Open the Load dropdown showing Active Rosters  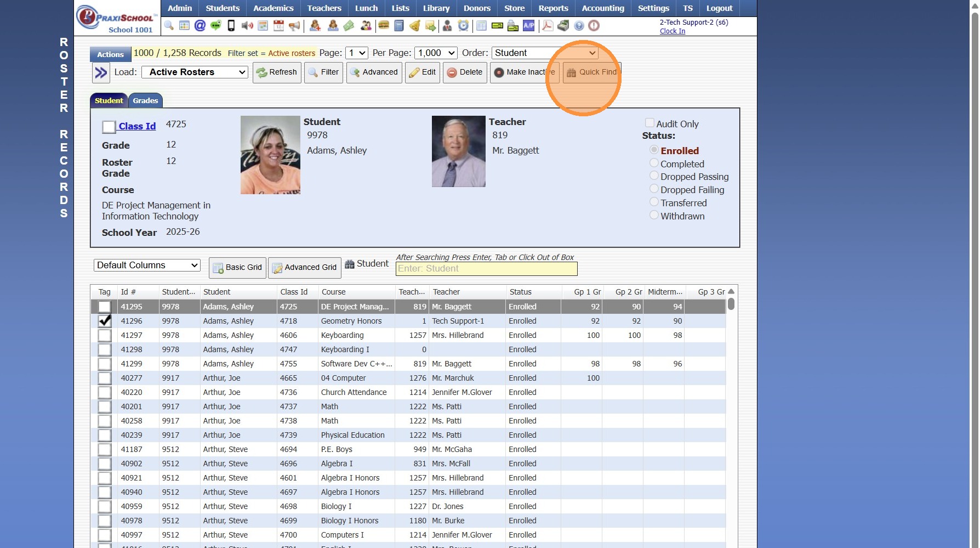pos(195,72)
